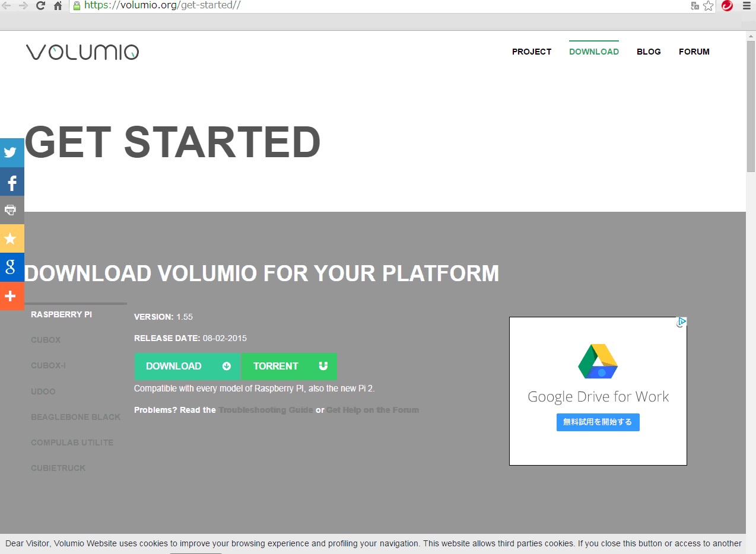Viewport: 756px width, 554px height.
Task: Open Get Help on the Forum link
Action: click(373, 410)
